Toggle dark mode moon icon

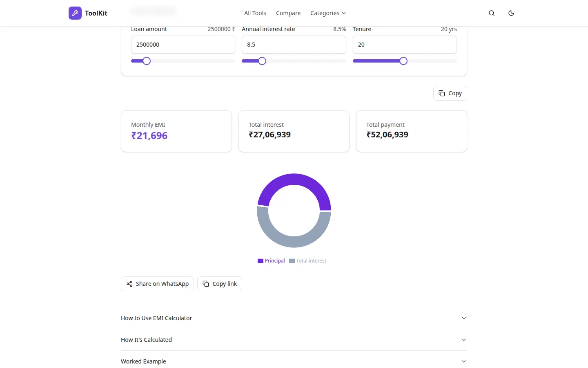pos(511,13)
